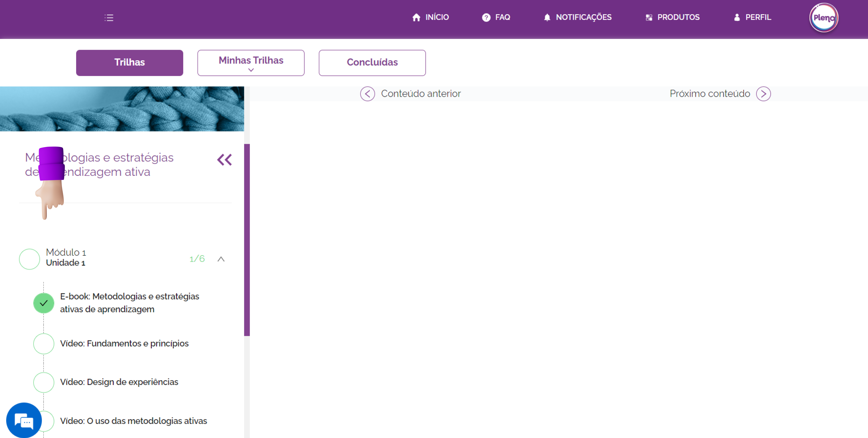Click the FAQ question mark icon
Screen dimensions: 868x438
[486, 18]
